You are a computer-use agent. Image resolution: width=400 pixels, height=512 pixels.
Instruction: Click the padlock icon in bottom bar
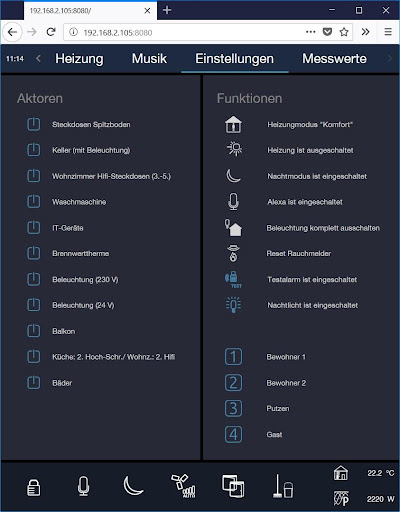click(33, 488)
